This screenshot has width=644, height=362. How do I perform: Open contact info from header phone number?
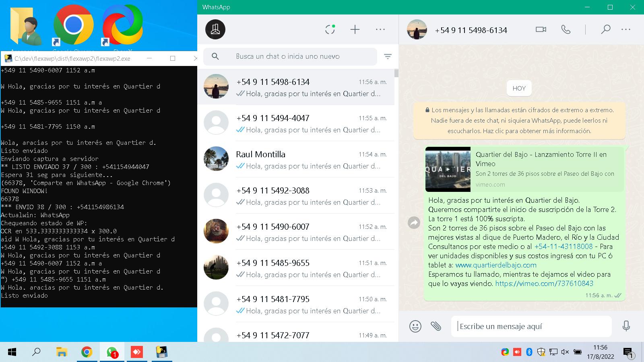(x=471, y=30)
